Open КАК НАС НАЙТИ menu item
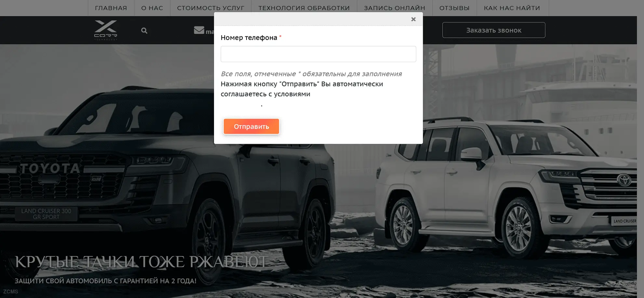Image resolution: width=644 pixels, height=298 pixels. (x=512, y=8)
